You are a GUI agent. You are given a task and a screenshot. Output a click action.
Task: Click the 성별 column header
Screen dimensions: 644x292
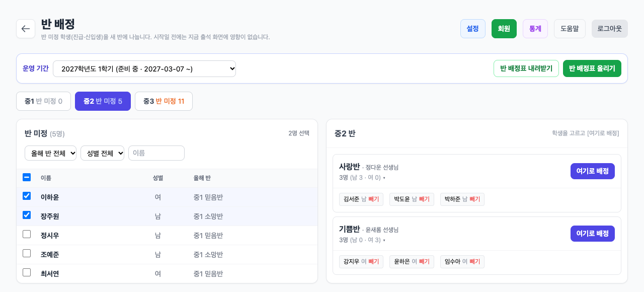click(x=158, y=178)
